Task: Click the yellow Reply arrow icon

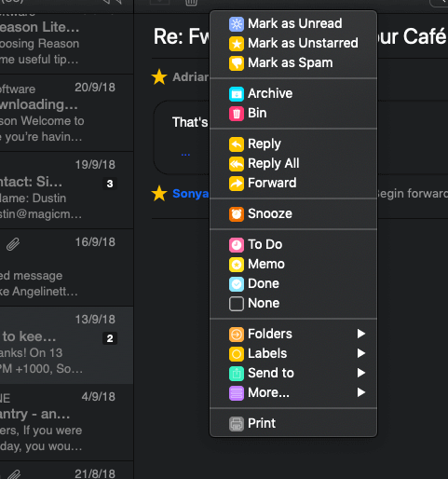Action: tap(237, 144)
